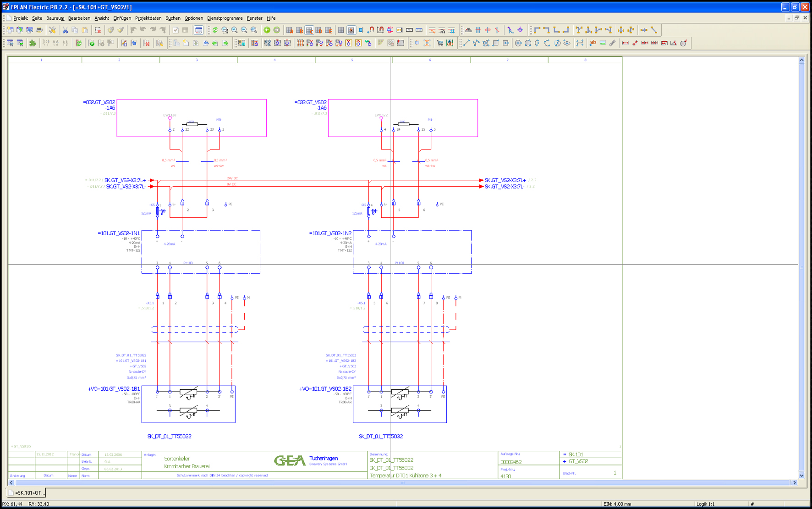
Task: Pick the Draw rectangle tool
Action: pos(496,43)
